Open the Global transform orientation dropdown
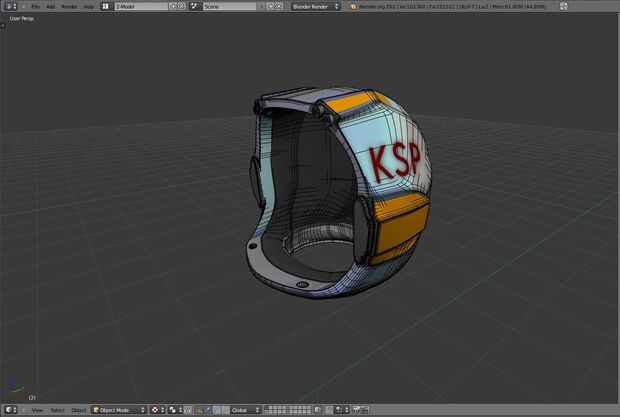The width and height of the screenshot is (620, 417). coord(245,410)
